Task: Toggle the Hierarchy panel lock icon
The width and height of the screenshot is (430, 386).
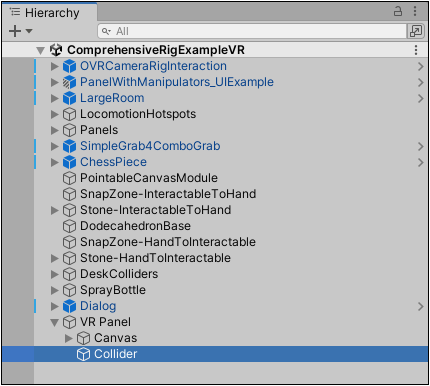Action: pos(398,11)
